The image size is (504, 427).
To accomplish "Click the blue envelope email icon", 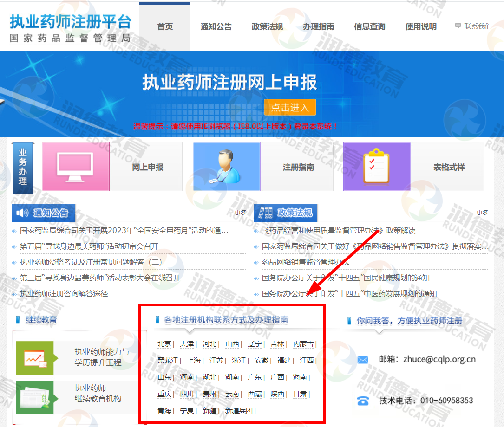I will pos(363,360).
